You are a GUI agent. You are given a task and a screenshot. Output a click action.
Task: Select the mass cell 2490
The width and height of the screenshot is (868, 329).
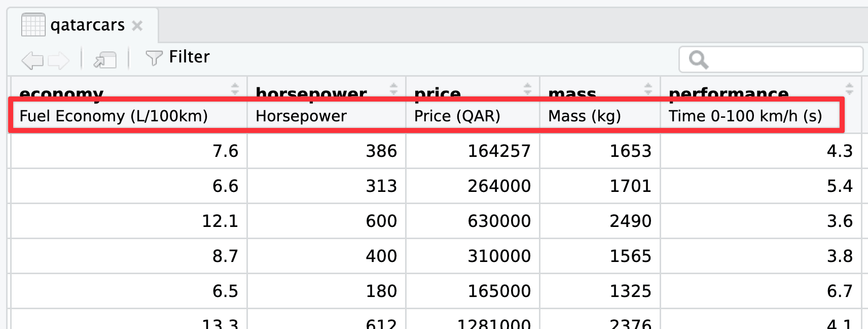coord(630,221)
